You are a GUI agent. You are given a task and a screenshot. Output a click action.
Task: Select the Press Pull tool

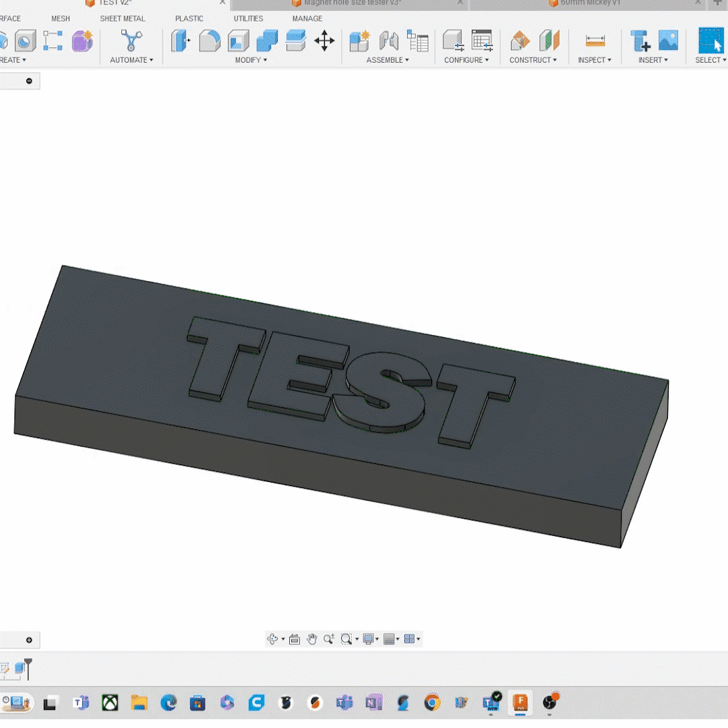point(181,41)
